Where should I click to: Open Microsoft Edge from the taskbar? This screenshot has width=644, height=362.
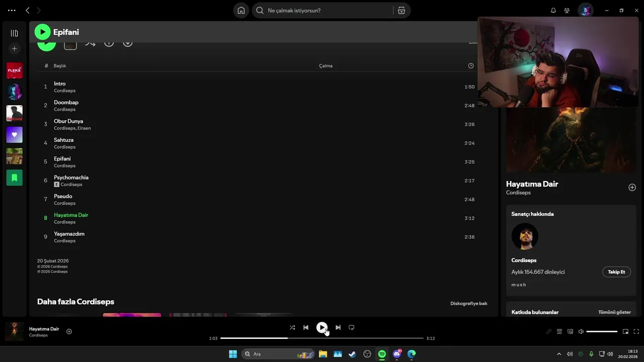pyautogui.click(x=412, y=354)
